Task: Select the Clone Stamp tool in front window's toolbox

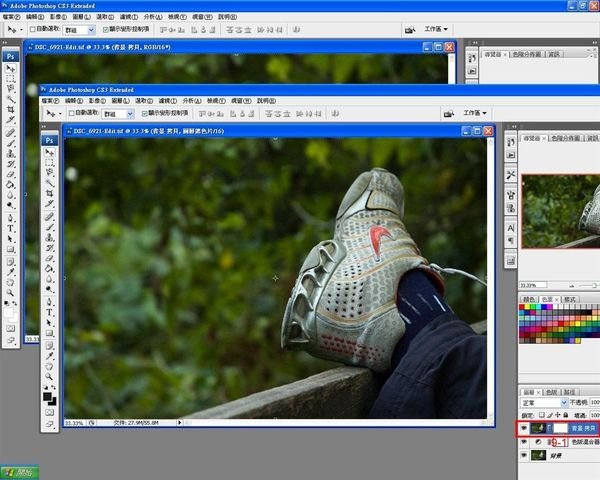Action: coord(50,238)
